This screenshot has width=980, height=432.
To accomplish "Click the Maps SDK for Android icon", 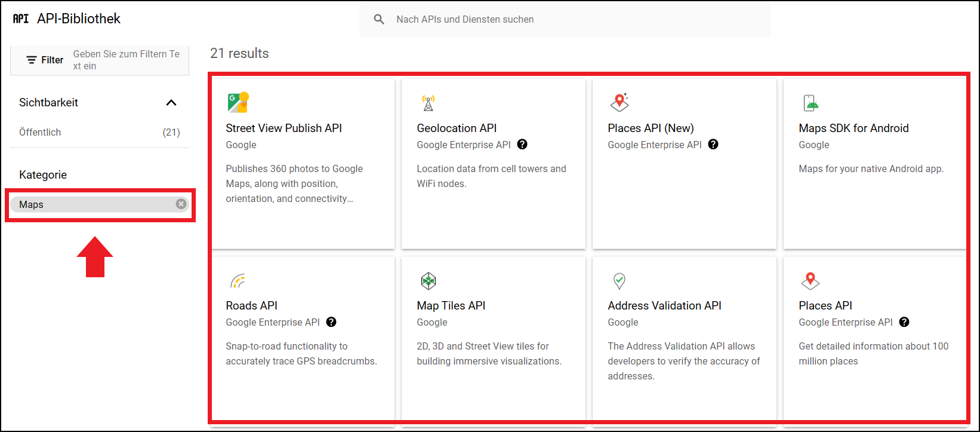I will click(810, 103).
